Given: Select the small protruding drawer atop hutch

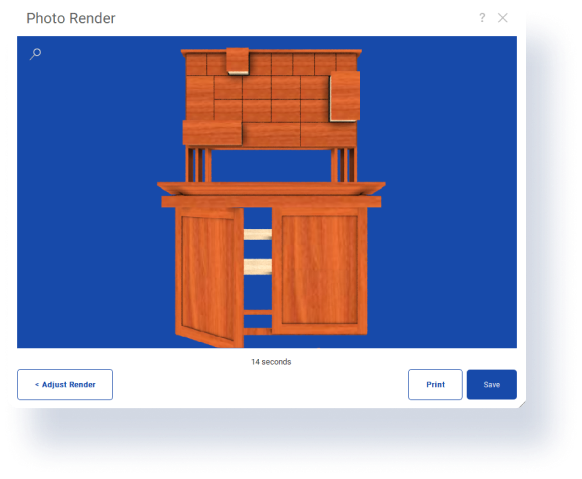Looking at the screenshot, I should click(238, 61).
